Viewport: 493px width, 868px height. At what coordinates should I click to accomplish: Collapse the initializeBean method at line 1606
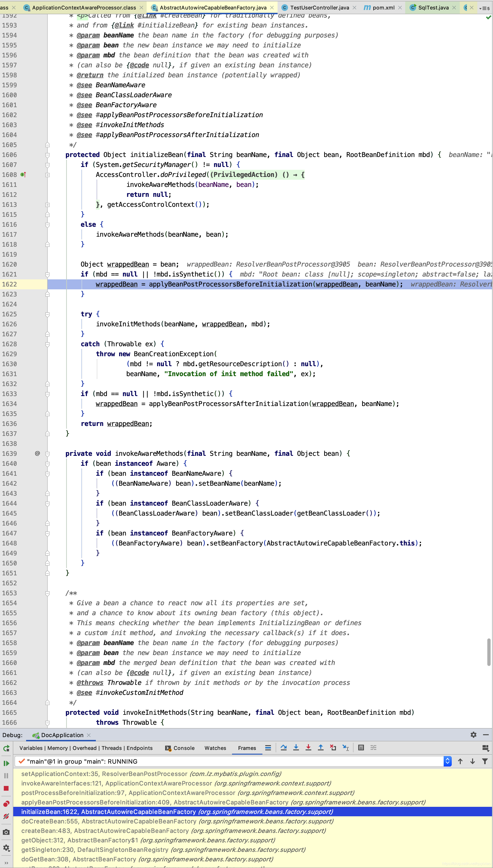47,155
